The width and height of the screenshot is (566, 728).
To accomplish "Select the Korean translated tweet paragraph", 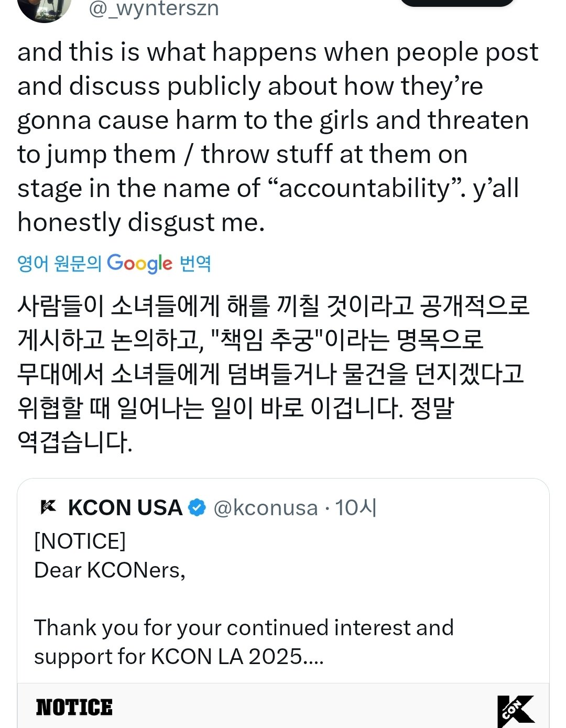I will 274,374.
